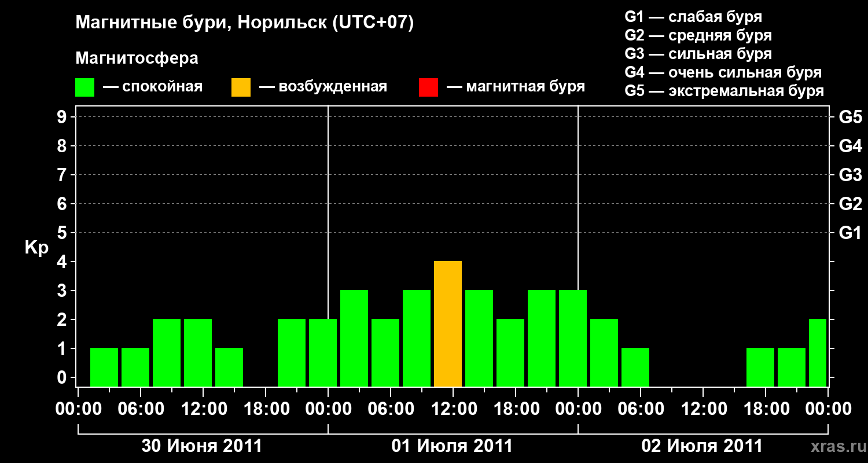This screenshot has width=868, height=463.
Task: Select the first green bar on 30 Июня
Action: 104,368
